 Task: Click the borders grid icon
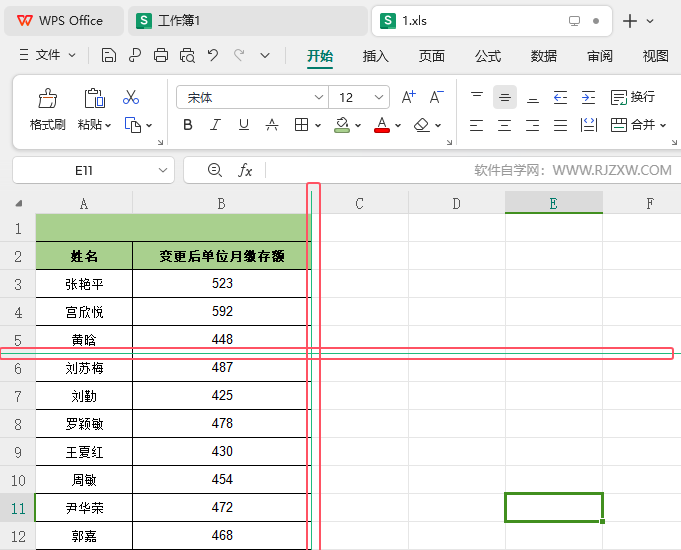point(301,125)
